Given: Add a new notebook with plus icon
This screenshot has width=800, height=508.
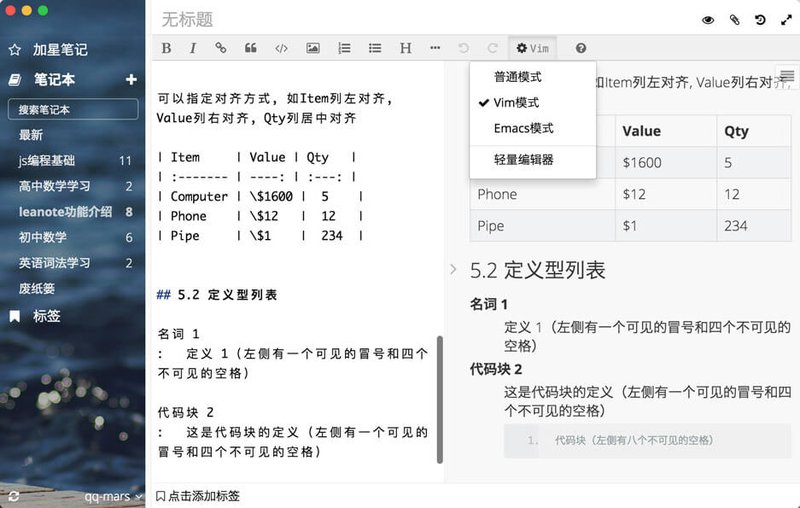Looking at the screenshot, I should 131,80.
